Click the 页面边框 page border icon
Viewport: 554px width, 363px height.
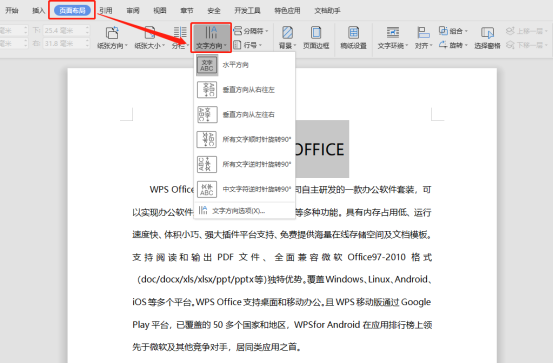click(x=316, y=33)
